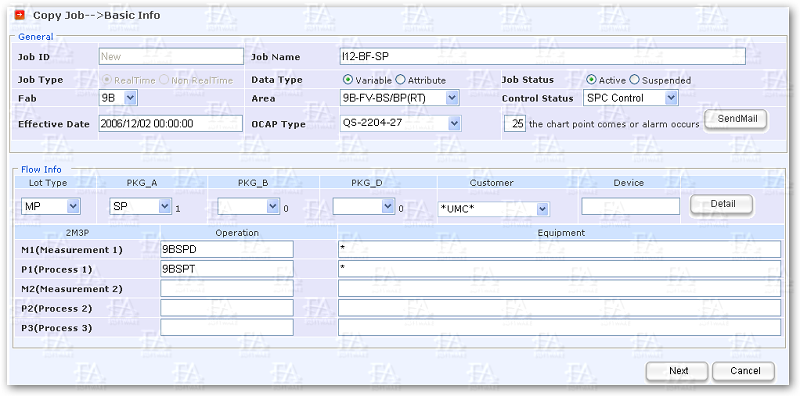Click the red Copy Job title icon
Image resolution: width=800 pixels, height=396 pixels.
pos(20,15)
